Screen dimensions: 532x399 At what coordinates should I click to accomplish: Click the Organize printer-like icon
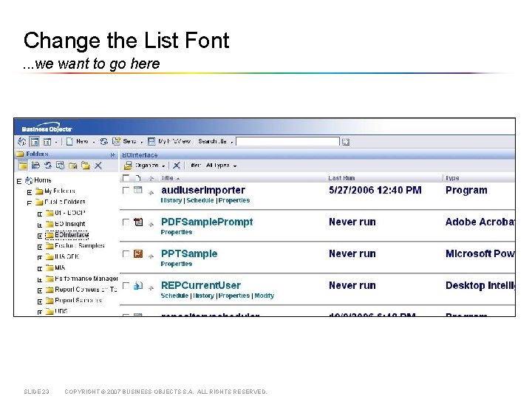[x=128, y=166]
